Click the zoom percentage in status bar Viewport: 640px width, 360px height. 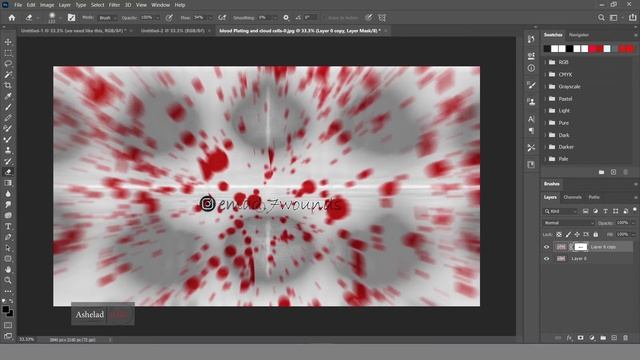click(x=27, y=339)
